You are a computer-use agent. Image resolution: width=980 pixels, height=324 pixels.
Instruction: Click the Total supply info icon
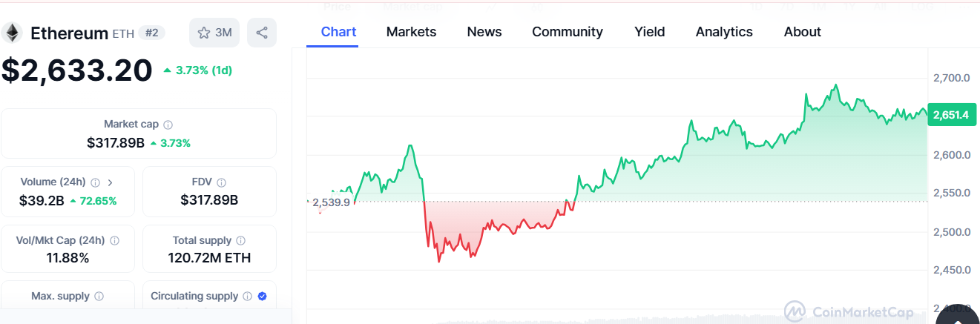241,241
